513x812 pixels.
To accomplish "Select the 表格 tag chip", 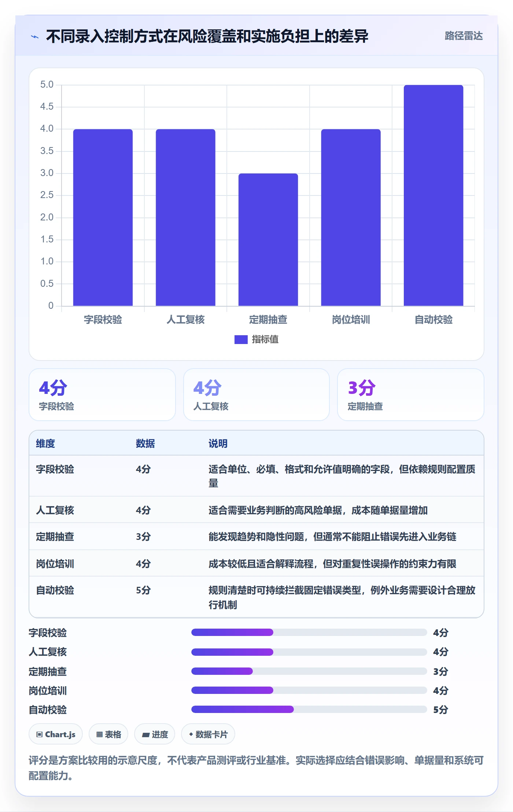I will [108, 734].
